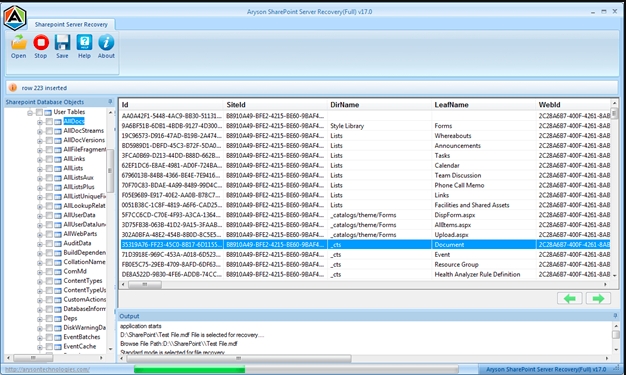The width and height of the screenshot is (626, 375).
Task: Click the Style Library DirName cell
Action: [379, 126]
